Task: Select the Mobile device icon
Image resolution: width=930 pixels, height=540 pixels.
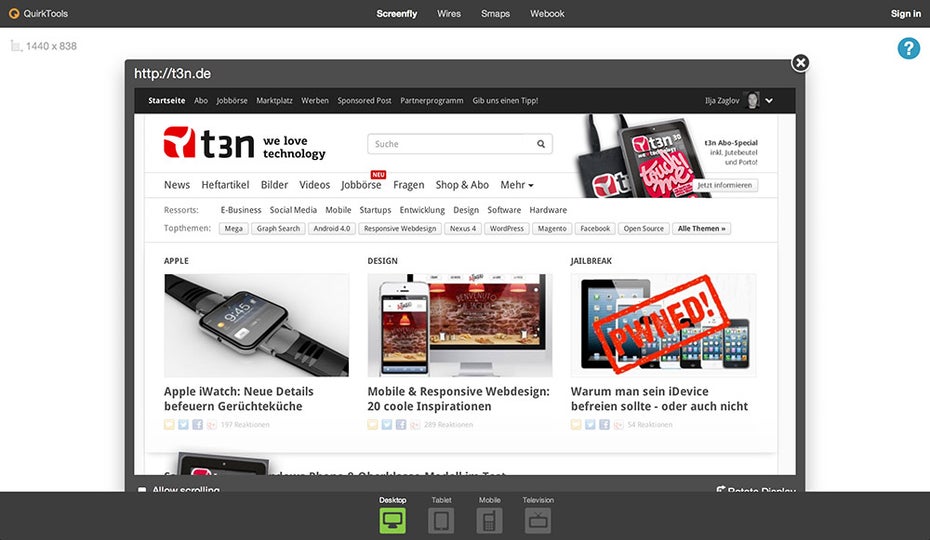Action: pos(489,520)
